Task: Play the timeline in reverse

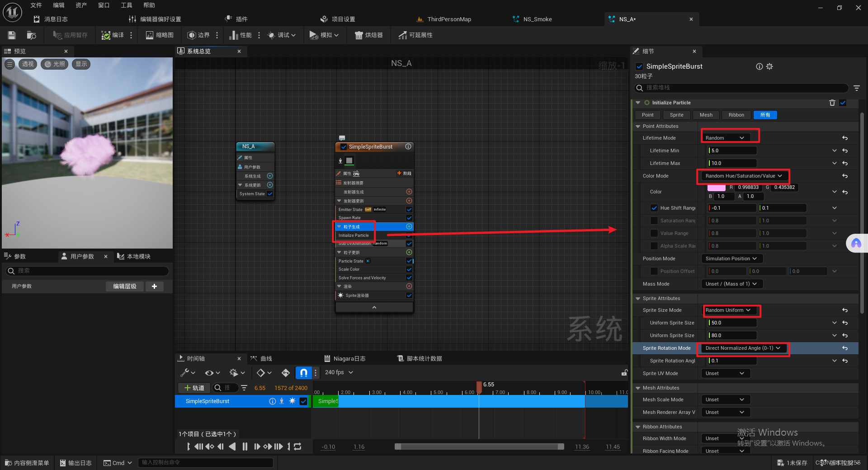Action: 232,446
